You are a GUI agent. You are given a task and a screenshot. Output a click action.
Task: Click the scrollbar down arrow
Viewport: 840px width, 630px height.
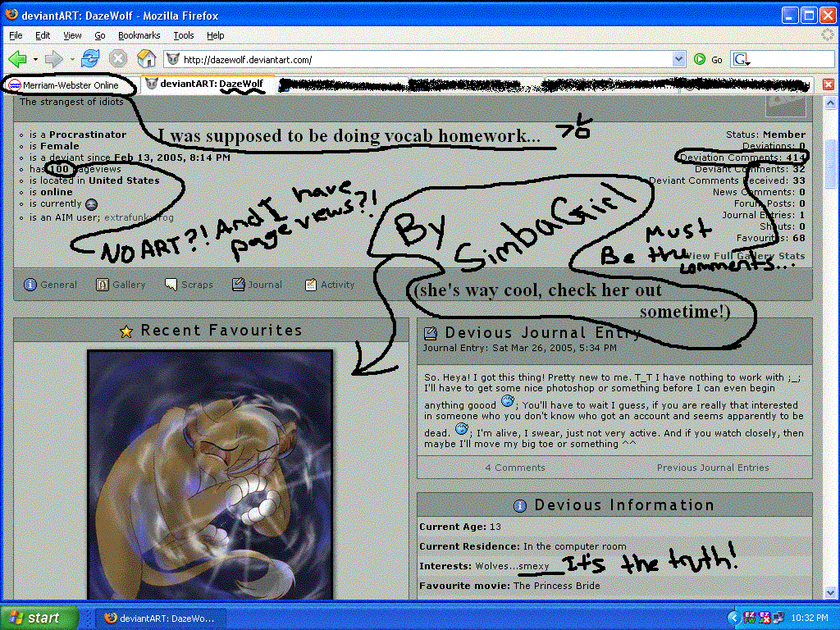(x=830, y=592)
